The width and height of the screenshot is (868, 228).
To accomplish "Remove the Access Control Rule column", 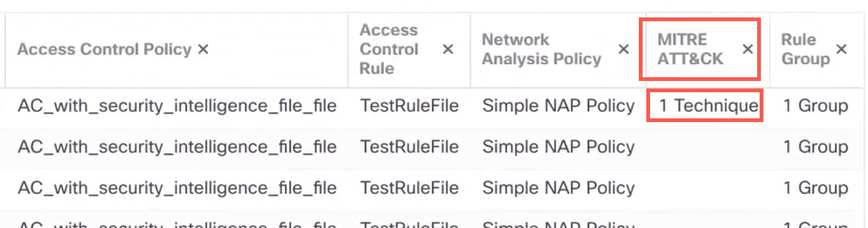I will [x=448, y=49].
